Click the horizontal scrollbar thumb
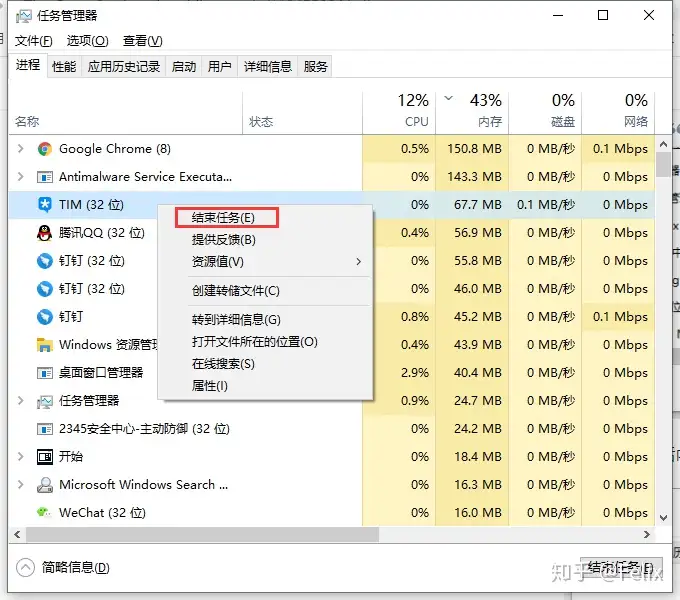Image resolution: width=680 pixels, height=600 pixels. click(x=202, y=535)
